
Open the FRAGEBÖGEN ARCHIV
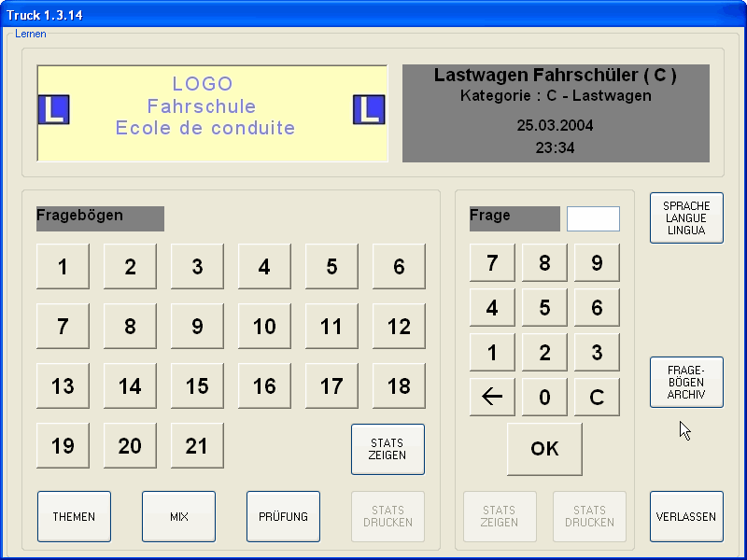[x=686, y=382]
